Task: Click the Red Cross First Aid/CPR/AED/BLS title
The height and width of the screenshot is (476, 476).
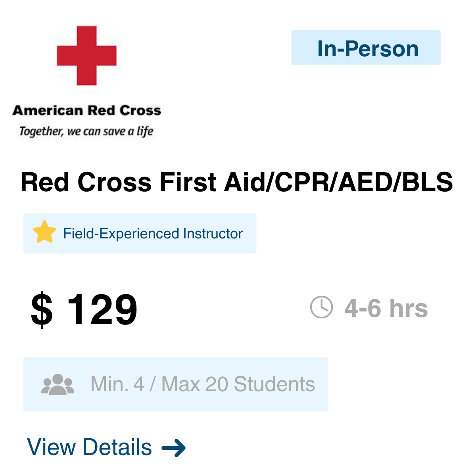Action: point(236,182)
